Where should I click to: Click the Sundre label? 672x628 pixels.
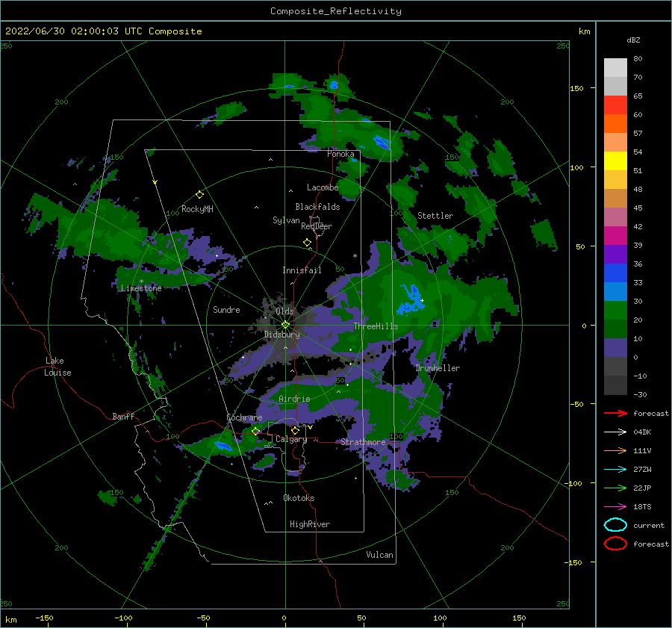(x=226, y=309)
